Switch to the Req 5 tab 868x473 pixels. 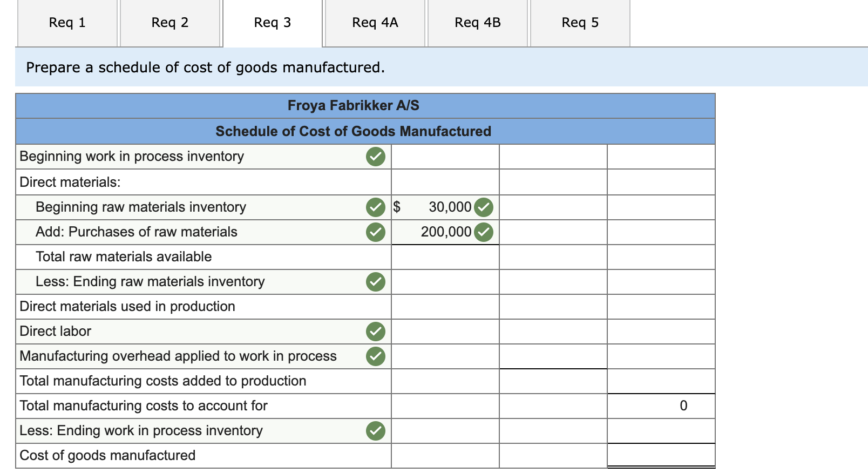click(580, 23)
